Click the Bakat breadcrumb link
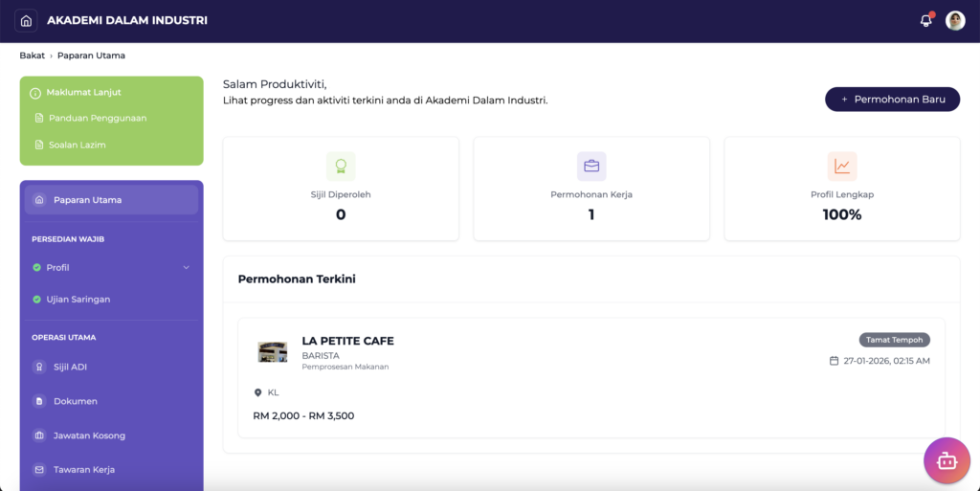The image size is (980, 491). tap(32, 56)
